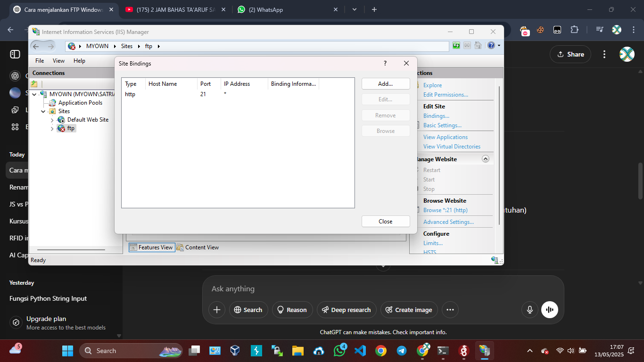644x362 pixels.
Task: Click Advanced Settings... link
Action: [448, 222]
